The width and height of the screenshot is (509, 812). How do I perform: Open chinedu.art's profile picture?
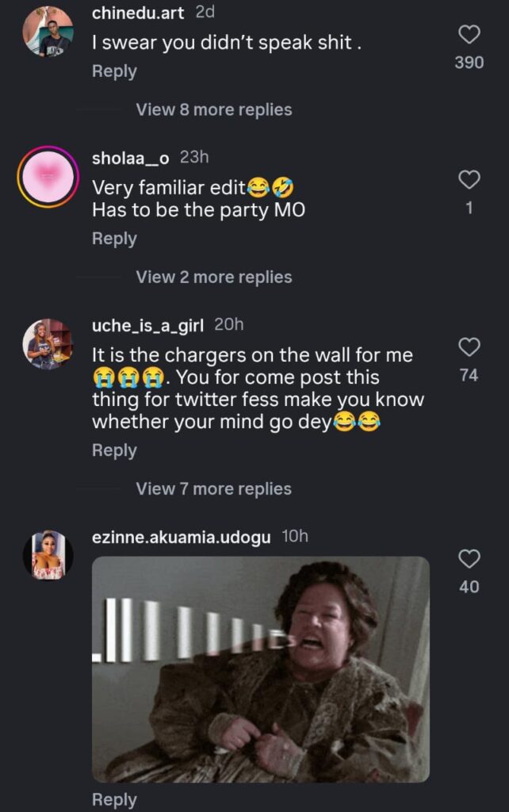(x=48, y=32)
